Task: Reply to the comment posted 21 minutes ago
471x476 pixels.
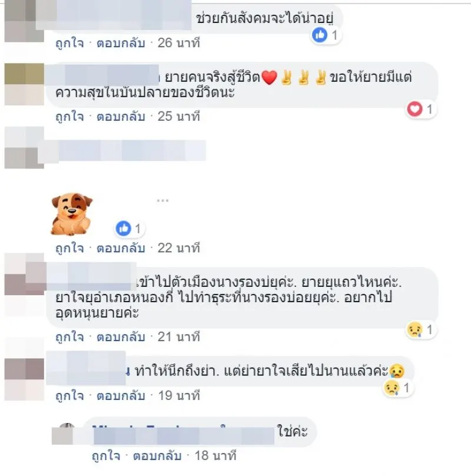Action: [x=121, y=337]
